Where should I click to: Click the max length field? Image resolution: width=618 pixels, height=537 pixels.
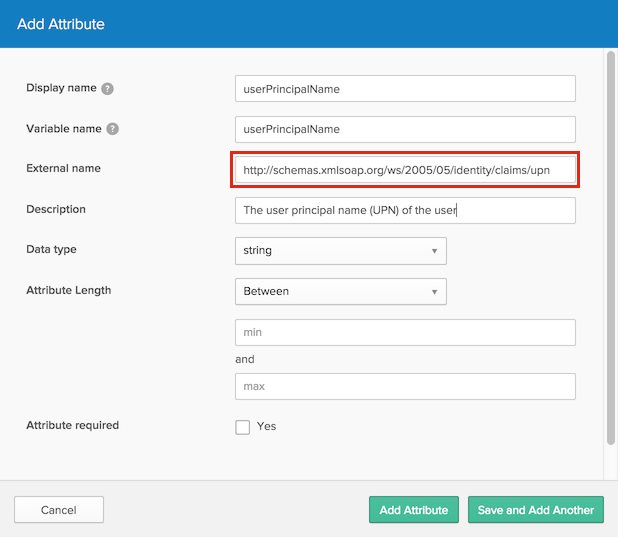(405, 386)
